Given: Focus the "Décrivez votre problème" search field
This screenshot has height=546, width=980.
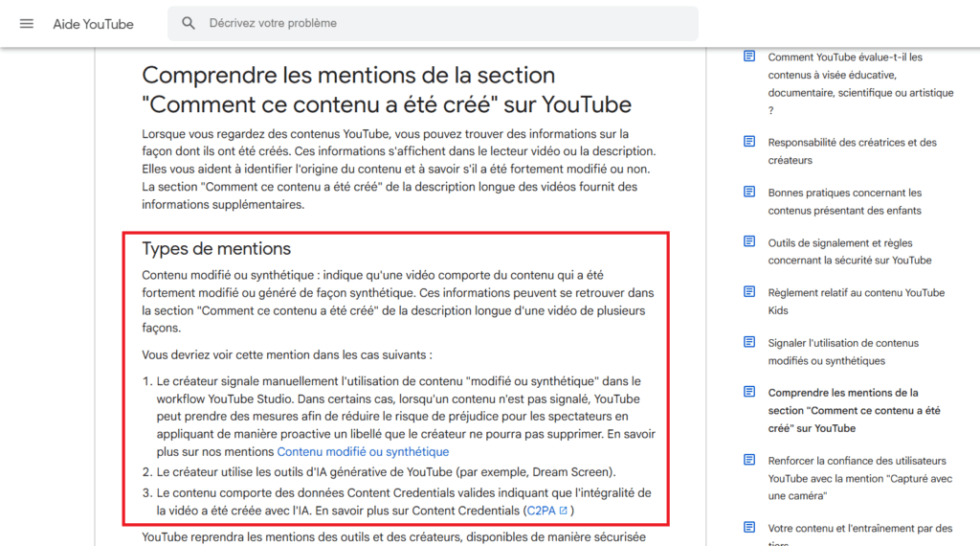Looking at the screenshot, I should point(433,23).
